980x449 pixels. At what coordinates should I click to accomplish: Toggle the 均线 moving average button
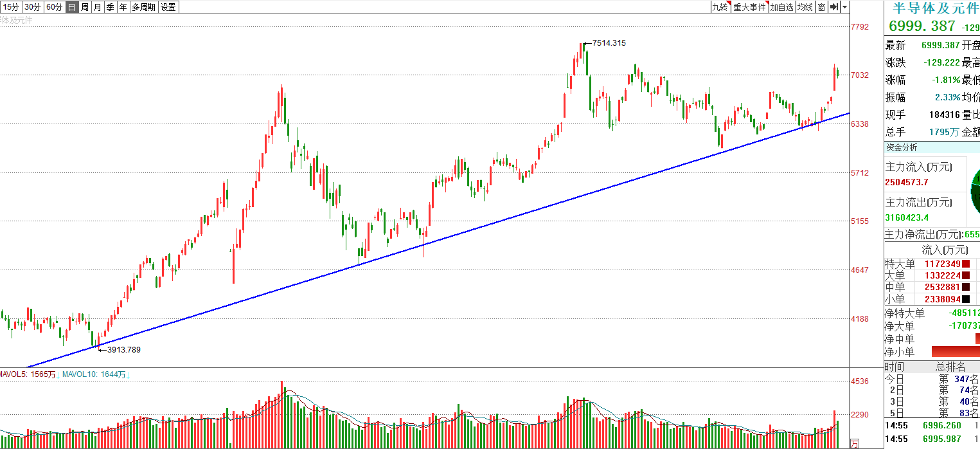[805, 7]
